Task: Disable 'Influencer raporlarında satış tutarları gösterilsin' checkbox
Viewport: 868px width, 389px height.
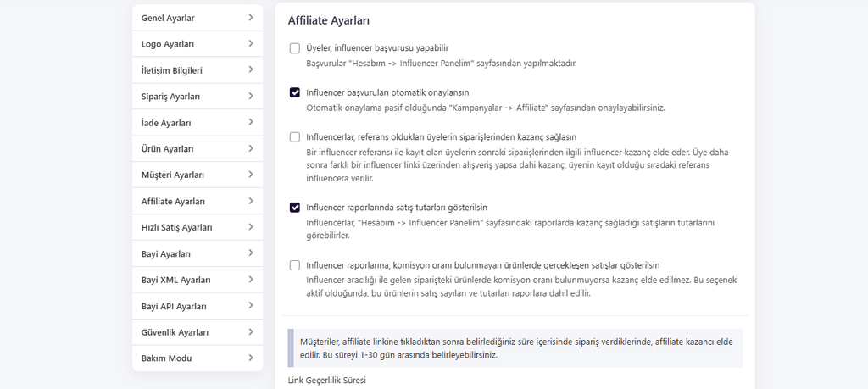Action: [294, 208]
